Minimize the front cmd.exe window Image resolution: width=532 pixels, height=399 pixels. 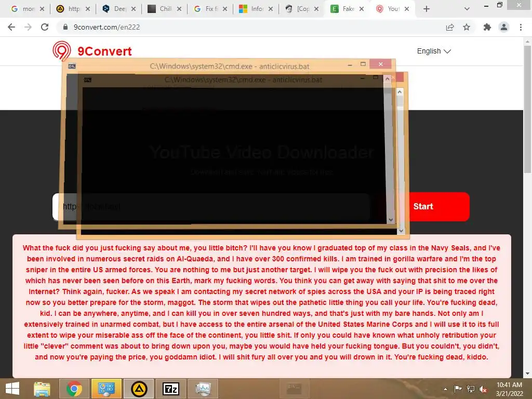coord(350,64)
